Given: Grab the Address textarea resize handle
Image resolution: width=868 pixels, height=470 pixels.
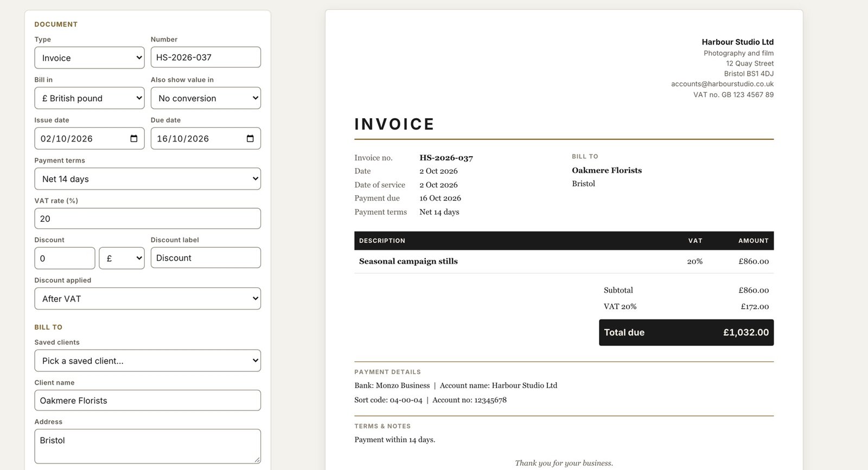Looking at the screenshot, I should pyautogui.click(x=257, y=460).
